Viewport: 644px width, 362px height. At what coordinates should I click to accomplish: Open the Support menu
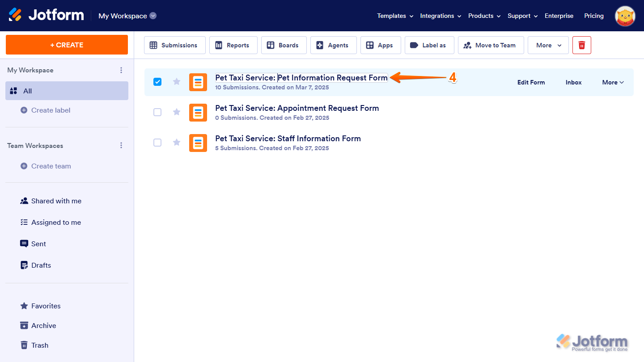point(522,16)
